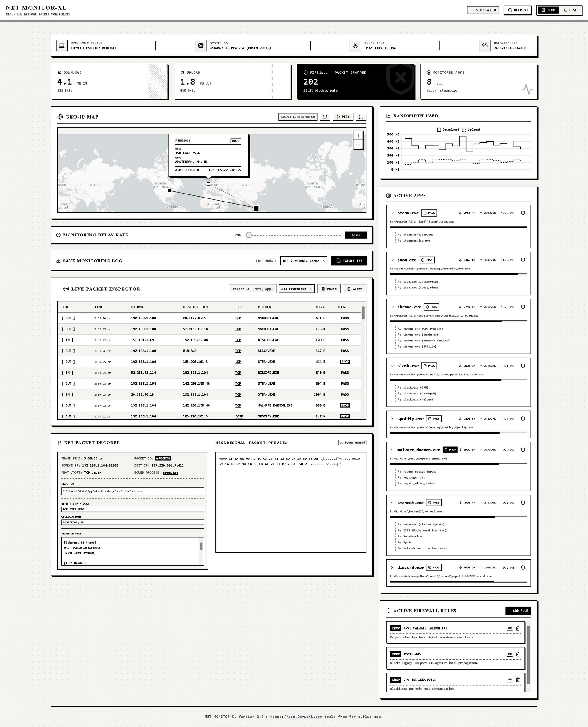
Task: Click the shield alert icon for zoom.exe
Action: (523, 260)
